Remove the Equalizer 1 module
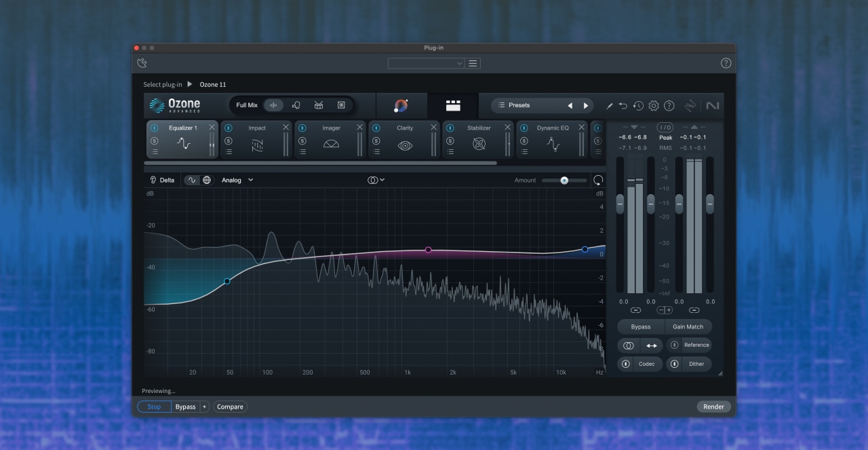 212,128
